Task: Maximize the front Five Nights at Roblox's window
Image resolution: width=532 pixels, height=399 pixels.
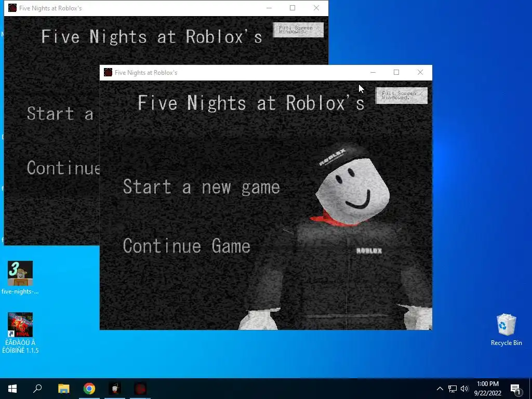Action: tap(396, 72)
